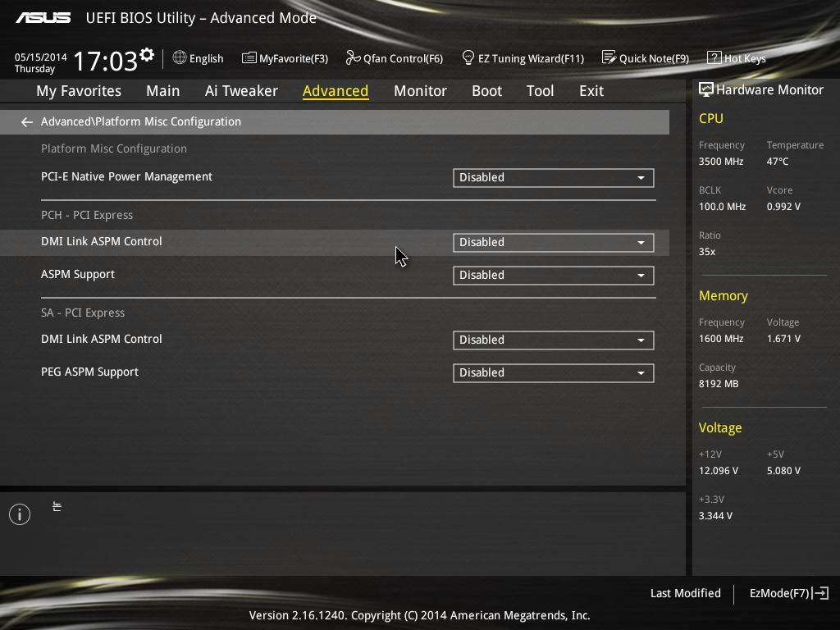Click CPU temperature value 47°C
The width and height of the screenshot is (840, 630).
[x=778, y=162]
